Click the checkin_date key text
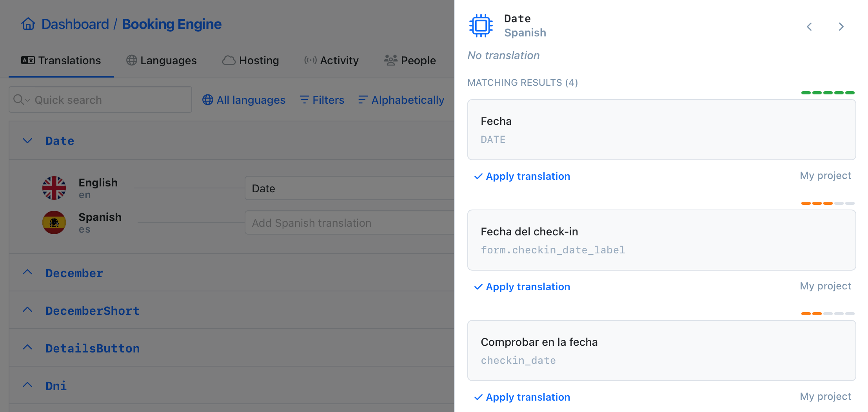868x412 pixels. click(518, 360)
